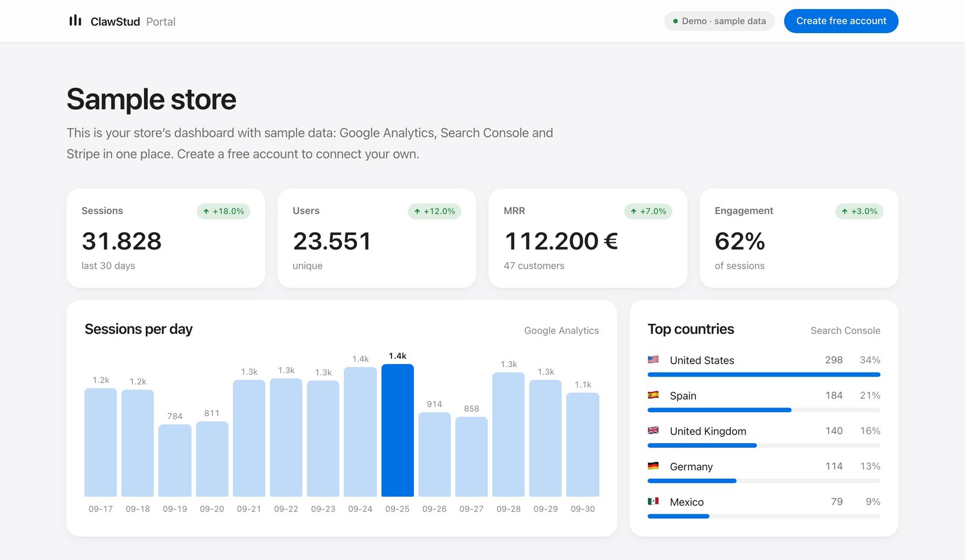Screen dimensions: 965x560
Task: Click the Search Console source label
Action: [x=846, y=330]
